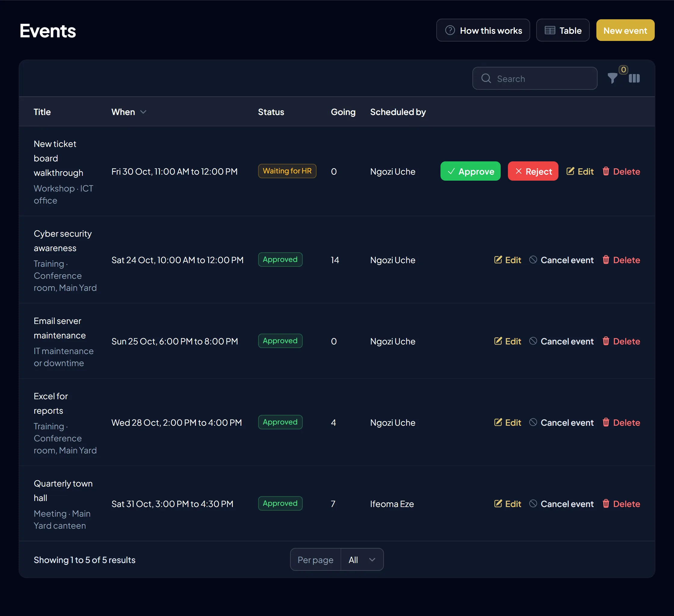
Task: Click the Title column header
Action: (42, 112)
